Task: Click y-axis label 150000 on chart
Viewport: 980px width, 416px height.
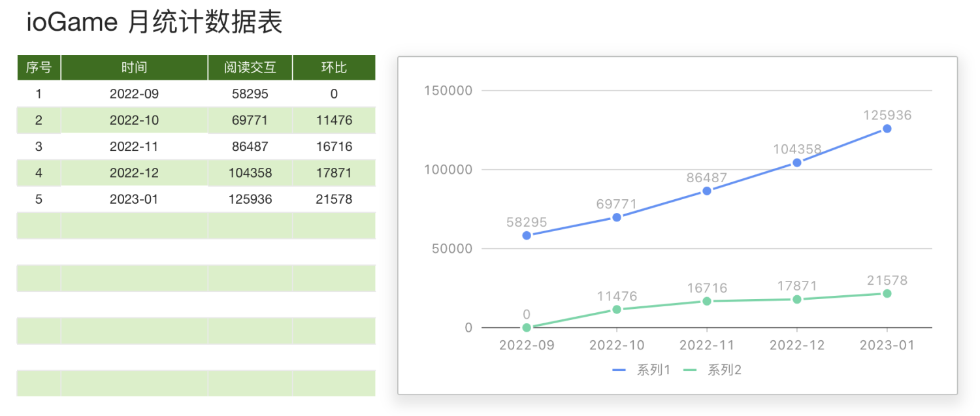Action: [448, 90]
